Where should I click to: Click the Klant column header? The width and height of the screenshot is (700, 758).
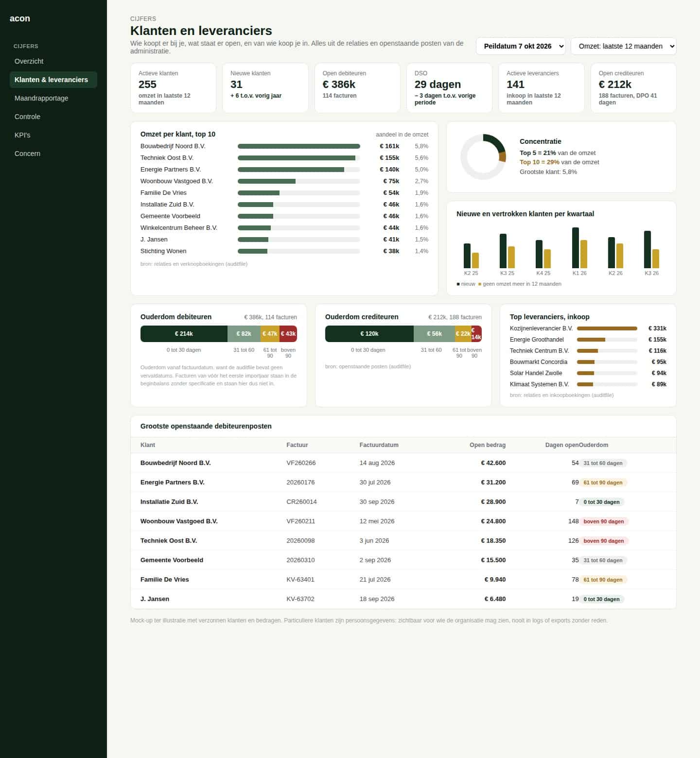pos(148,445)
